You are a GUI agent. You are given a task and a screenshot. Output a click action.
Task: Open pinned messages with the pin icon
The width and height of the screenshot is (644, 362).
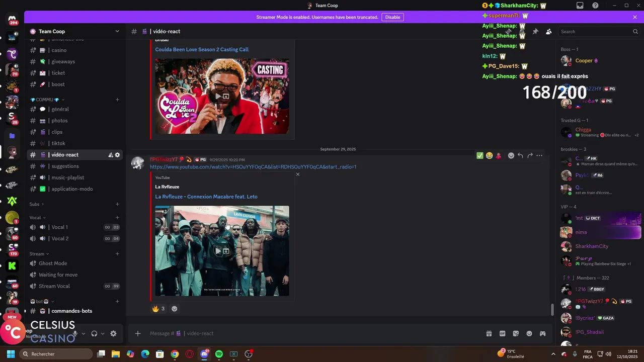(x=535, y=31)
